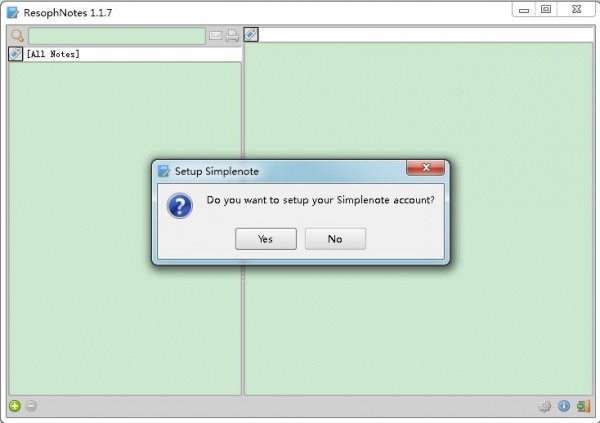600x423 pixels.
Task: Click the grey minus delete note icon
Action: (31, 406)
